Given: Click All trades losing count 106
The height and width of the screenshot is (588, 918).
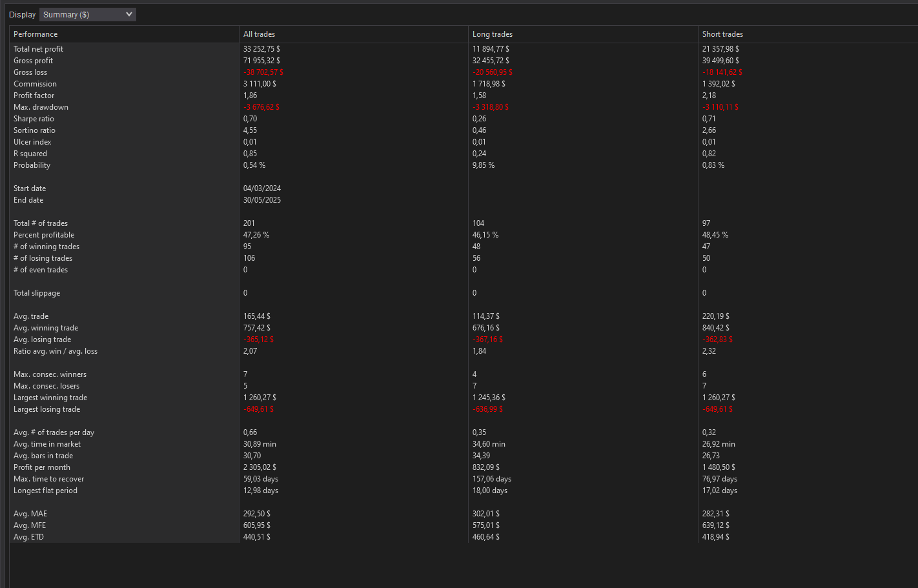Looking at the screenshot, I should 249,258.
